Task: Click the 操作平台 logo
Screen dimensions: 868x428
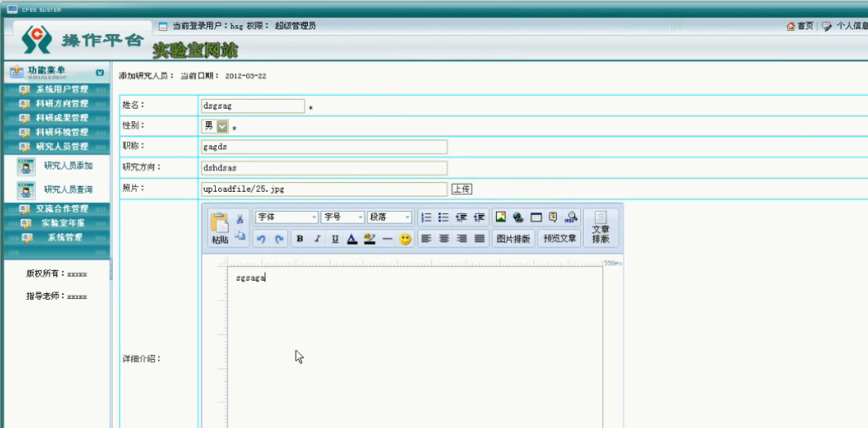Action: [83, 40]
